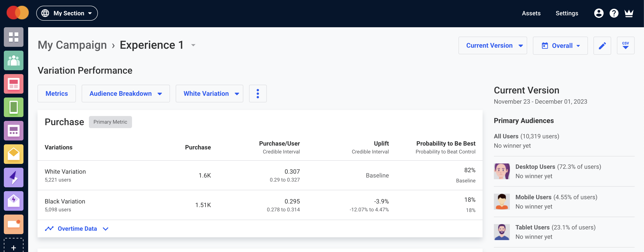The image size is (644, 252).
Task: Click the red-orange circles logo
Action: (x=17, y=13)
